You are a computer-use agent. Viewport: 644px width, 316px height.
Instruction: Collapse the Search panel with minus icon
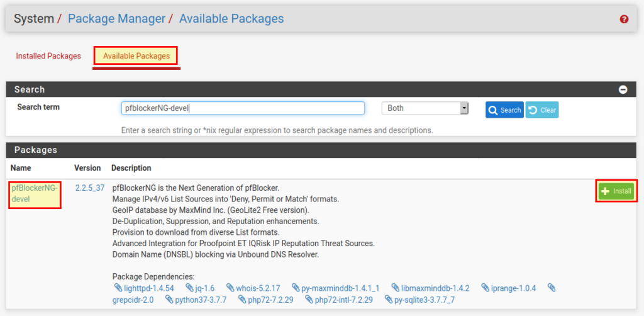pos(623,89)
